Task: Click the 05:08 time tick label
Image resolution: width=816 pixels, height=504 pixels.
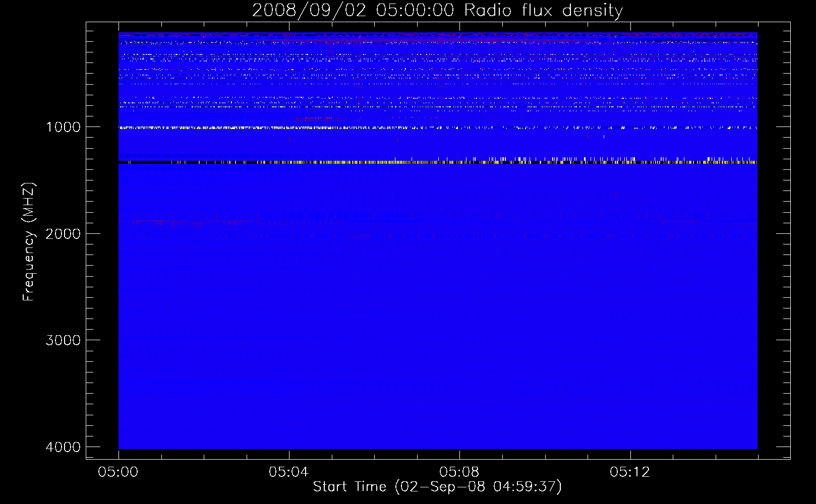Action: [x=459, y=472]
